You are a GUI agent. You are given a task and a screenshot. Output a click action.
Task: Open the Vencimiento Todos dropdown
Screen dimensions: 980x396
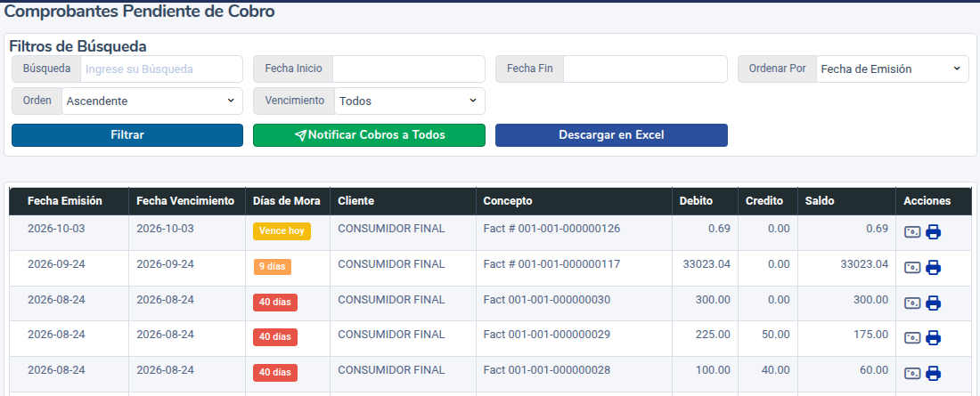[410, 101]
